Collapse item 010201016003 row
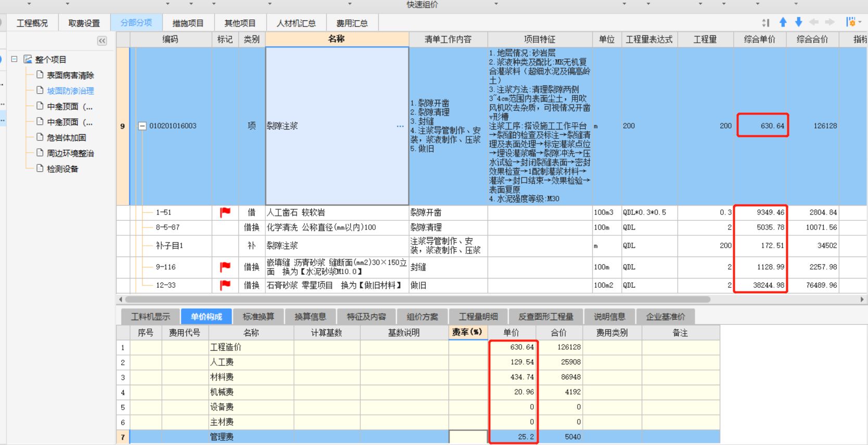The width and height of the screenshot is (868, 445). pyautogui.click(x=142, y=126)
